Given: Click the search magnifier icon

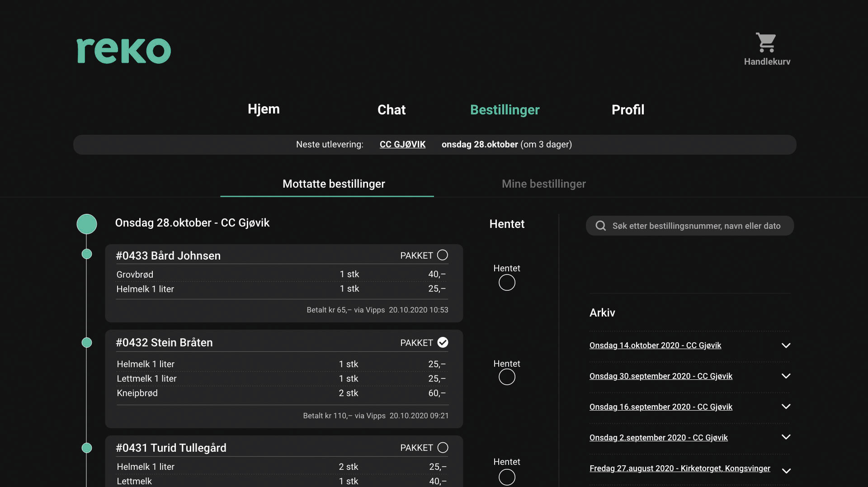Looking at the screenshot, I should coord(600,226).
